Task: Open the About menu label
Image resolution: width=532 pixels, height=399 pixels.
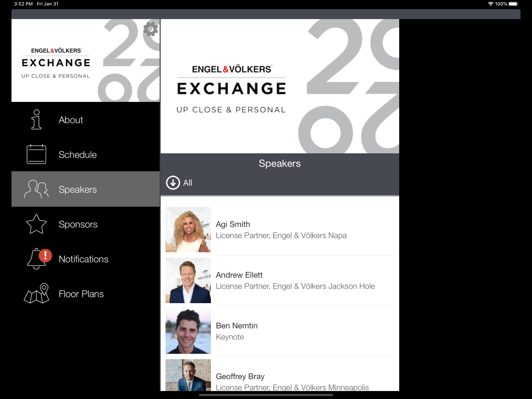Action: [71, 120]
